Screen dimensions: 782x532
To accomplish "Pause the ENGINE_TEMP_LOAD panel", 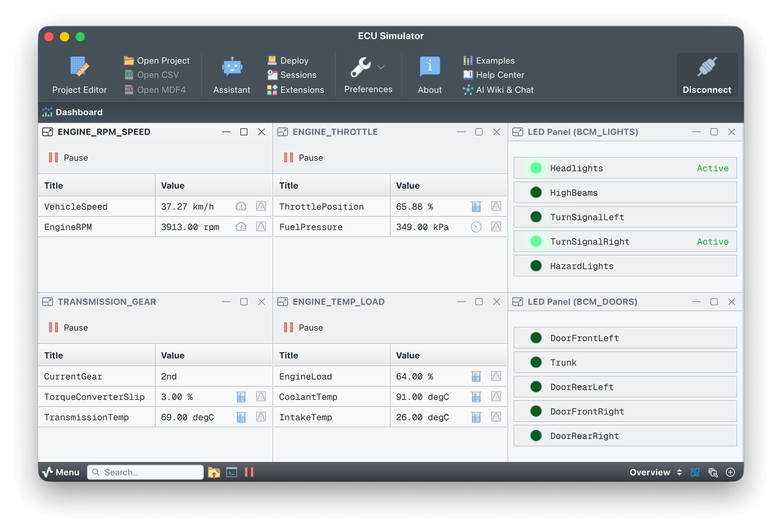I will (303, 327).
